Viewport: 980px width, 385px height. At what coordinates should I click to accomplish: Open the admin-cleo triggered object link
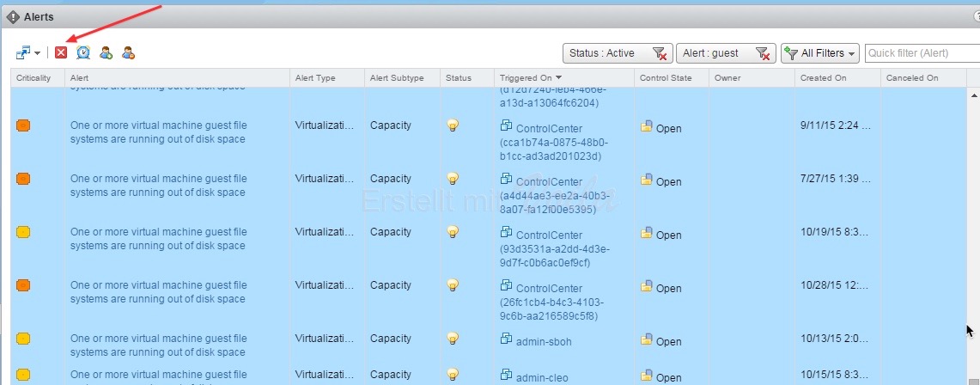click(x=542, y=376)
